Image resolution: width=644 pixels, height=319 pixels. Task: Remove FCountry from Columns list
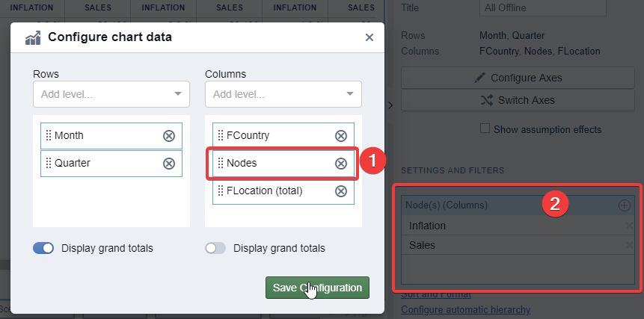point(341,135)
